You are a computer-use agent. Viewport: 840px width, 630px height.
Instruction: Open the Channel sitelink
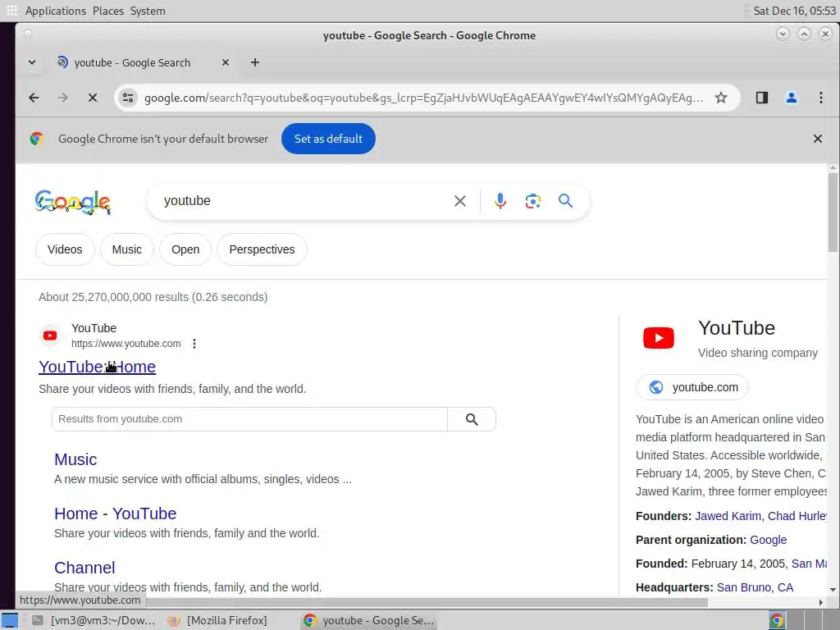tap(84, 568)
